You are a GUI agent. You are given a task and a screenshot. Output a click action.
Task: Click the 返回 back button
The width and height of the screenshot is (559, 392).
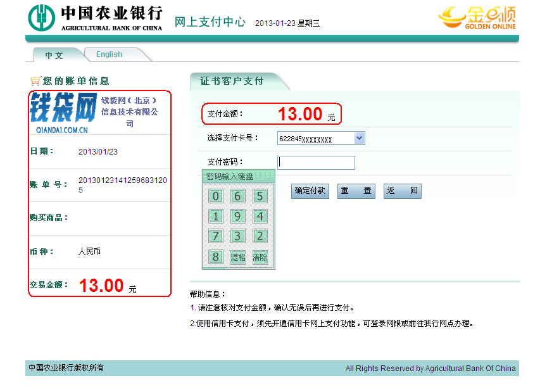click(x=403, y=191)
